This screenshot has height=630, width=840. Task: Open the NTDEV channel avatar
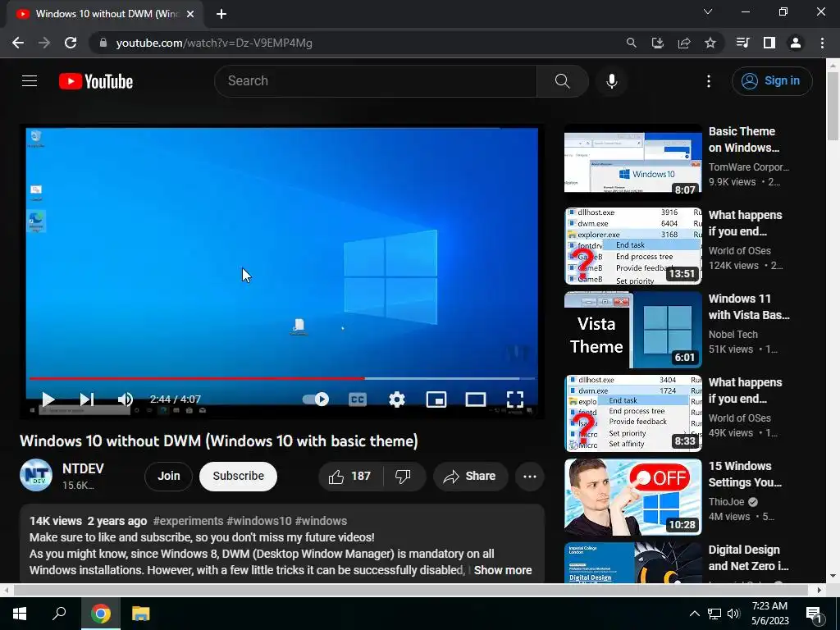36,475
